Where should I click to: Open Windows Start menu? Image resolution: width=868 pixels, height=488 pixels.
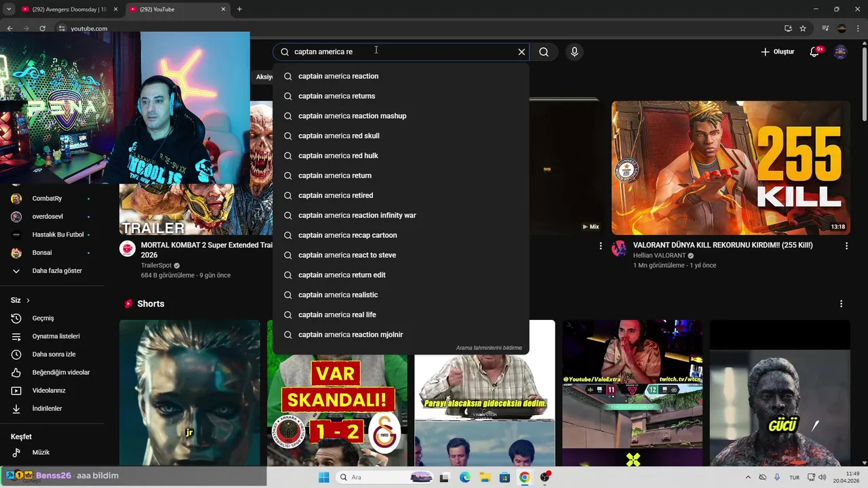point(323,477)
